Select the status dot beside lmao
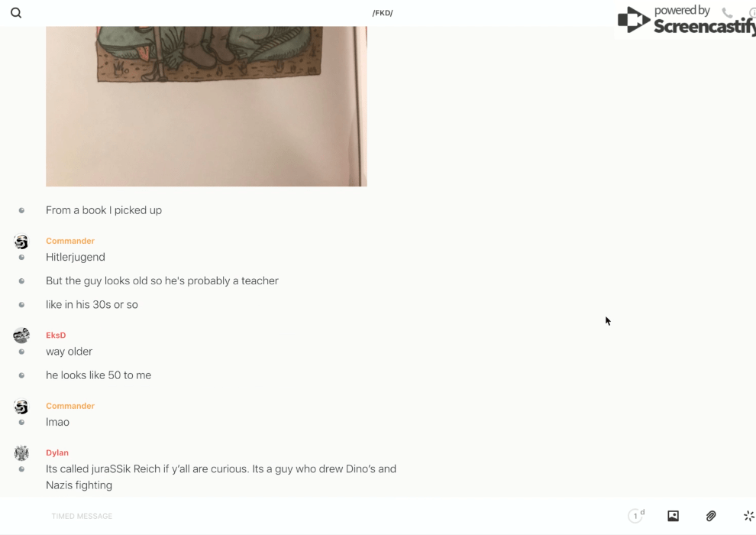756x535 pixels. (x=21, y=422)
